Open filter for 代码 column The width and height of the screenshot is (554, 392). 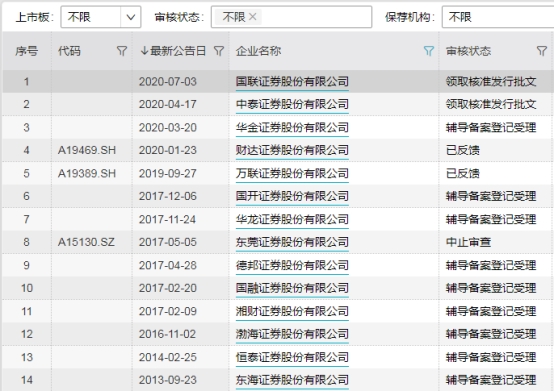122,51
